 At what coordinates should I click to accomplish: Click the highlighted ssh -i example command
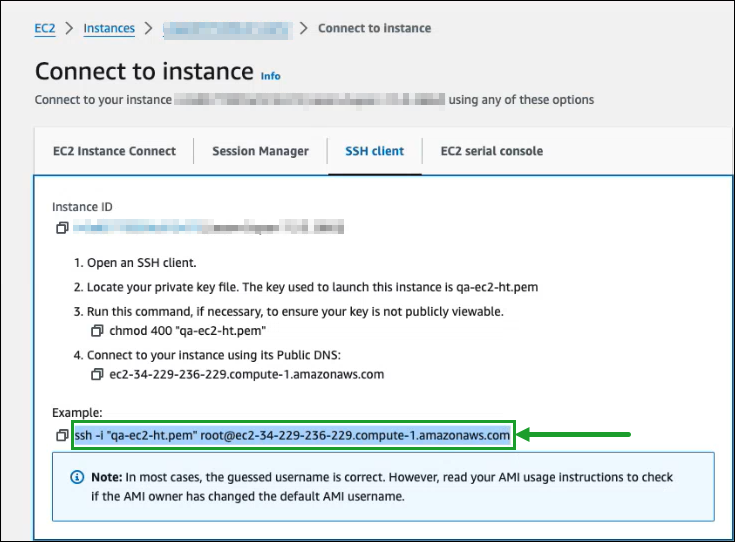[x=292, y=435]
